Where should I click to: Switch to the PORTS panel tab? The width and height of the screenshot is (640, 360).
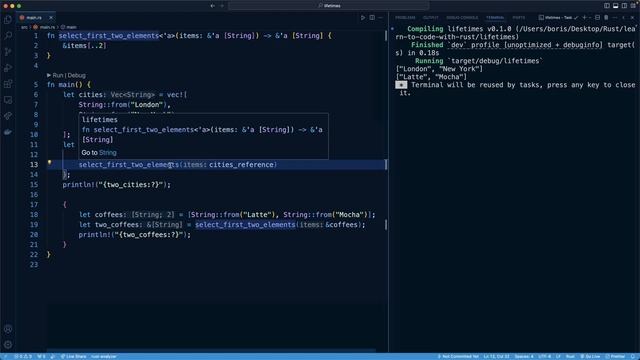click(x=518, y=18)
